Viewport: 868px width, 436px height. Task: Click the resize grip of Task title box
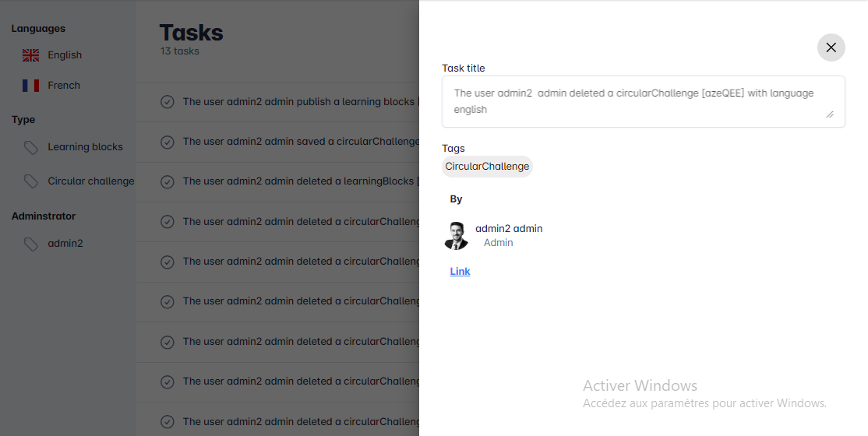click(830, 114)
